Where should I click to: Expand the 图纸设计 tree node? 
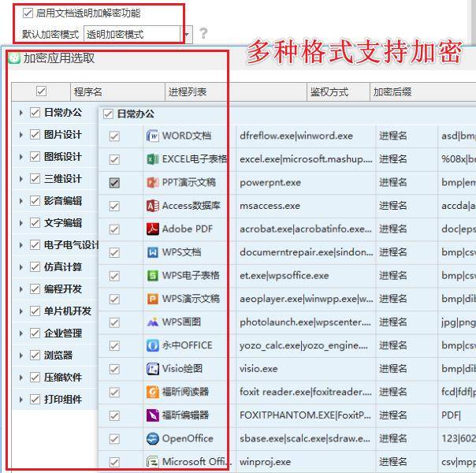[21, 157]
